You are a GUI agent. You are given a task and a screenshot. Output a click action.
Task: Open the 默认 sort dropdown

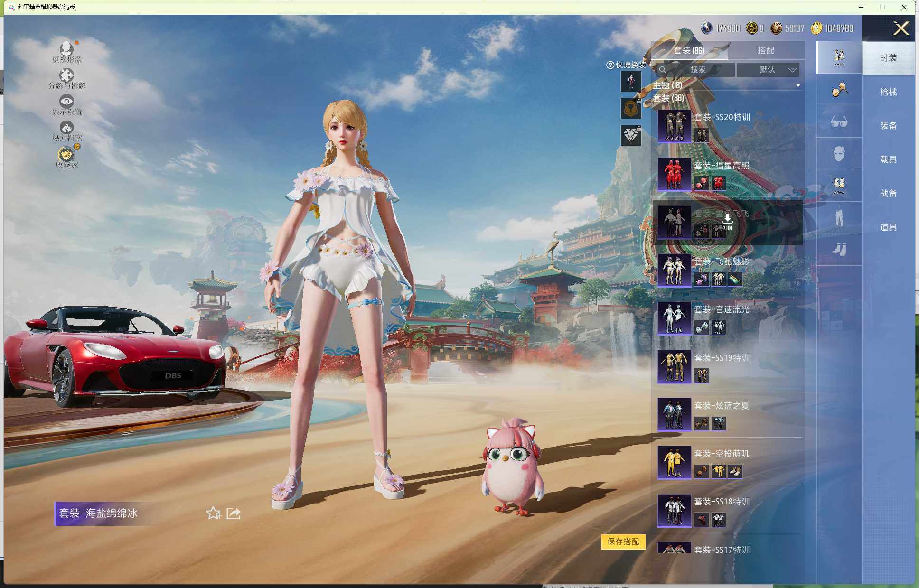pyautogui.click(x=768, y=70)
